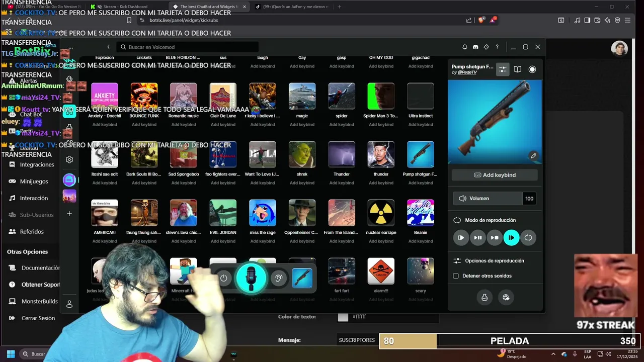This screenshot has width=644, height=362.
Task: Select the play-pause playback mode
Action: pyautogui.click(x=478, y=238)
